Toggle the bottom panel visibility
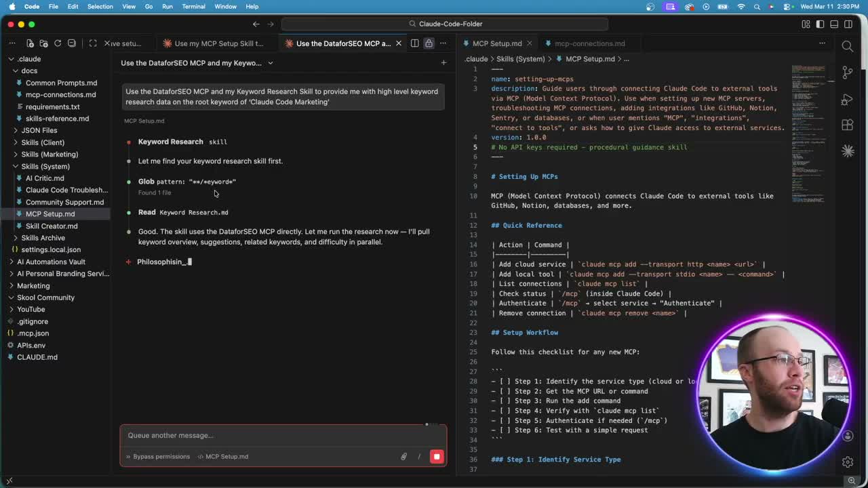The height and width of the screenshot is (488, 868). coord(834,24)
